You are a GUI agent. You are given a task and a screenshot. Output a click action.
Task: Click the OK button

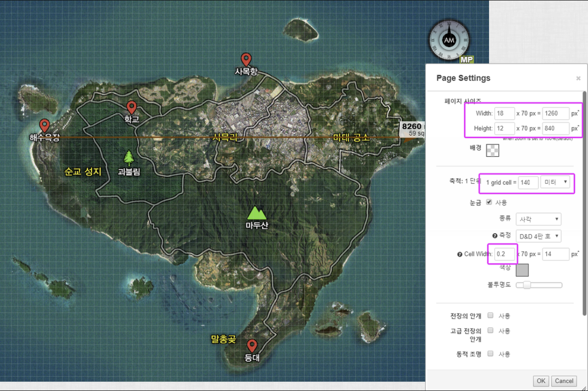pos(541,381)
